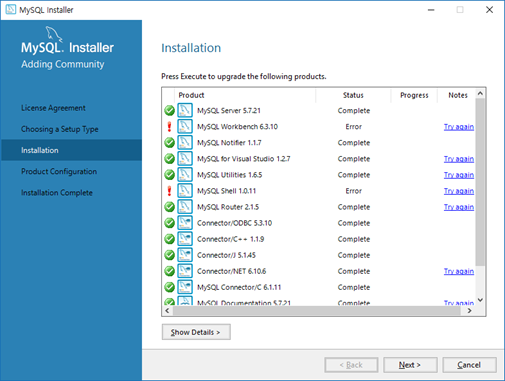The image size is (505, 381).
Task: Click the MySQL Connector/C 6.1.11 product icon
Action: click(x=185, y=287)
